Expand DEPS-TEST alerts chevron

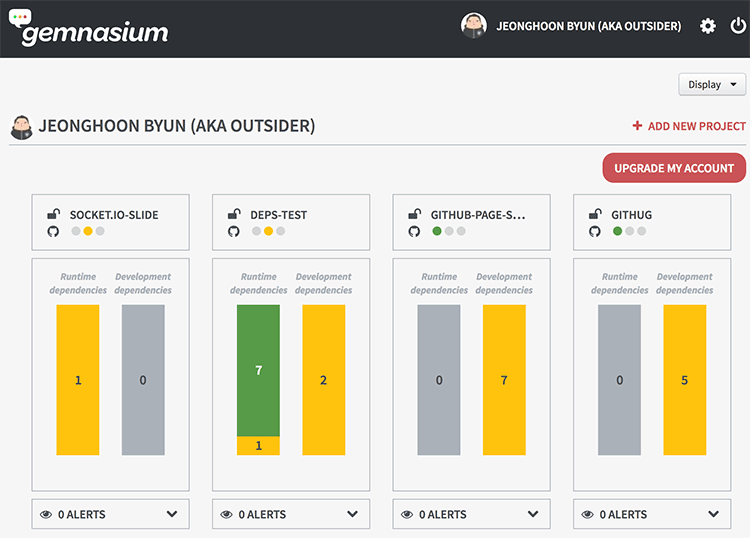(353, 514)
